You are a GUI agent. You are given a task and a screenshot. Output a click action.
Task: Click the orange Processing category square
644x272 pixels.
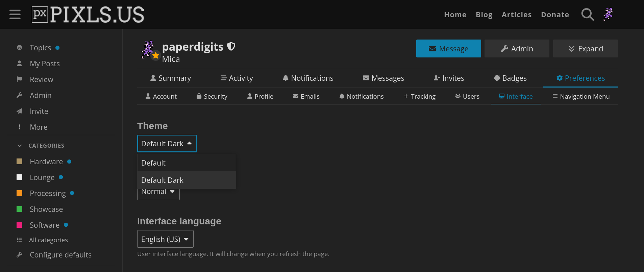pyautogui.click(x=20, y=193)
